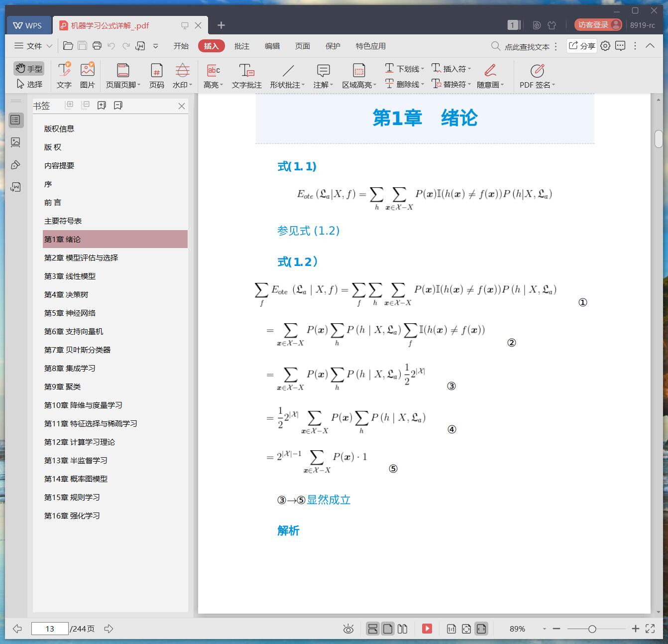Switch to the 编辑 ribbon tab
This screenshot has width=668, height=644.
tap(272, 46)
